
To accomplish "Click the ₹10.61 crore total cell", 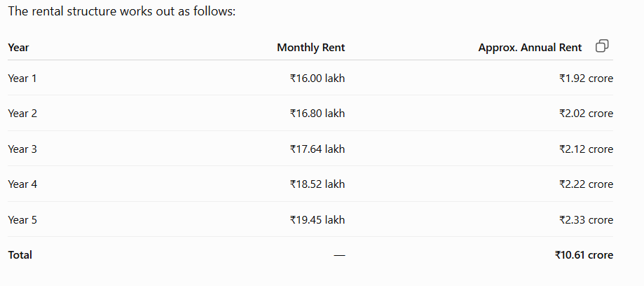I will tap(584, 255).
